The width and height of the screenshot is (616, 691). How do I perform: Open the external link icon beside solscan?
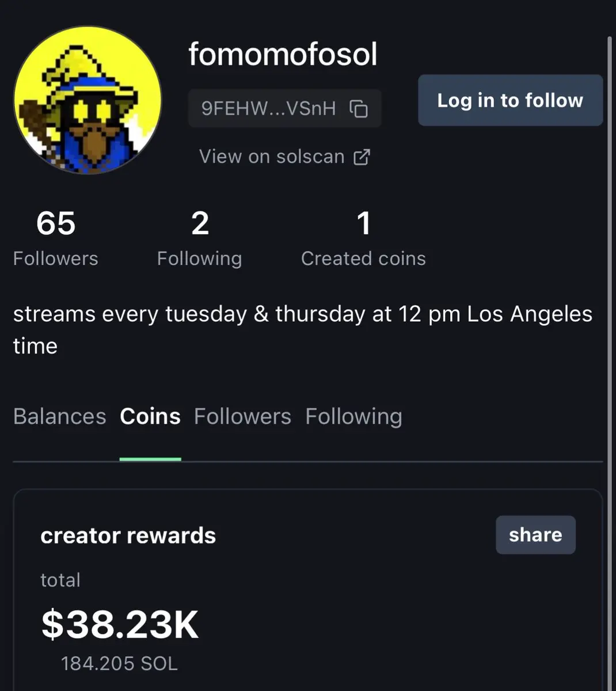tap(362, 157)
